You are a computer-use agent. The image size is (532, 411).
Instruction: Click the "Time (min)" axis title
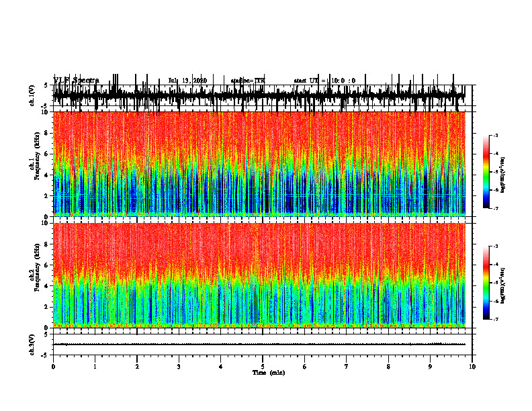pos(269,373)
